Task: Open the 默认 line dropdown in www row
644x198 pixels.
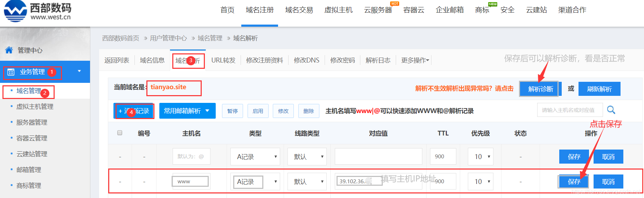Action: (x=307, y=181)
